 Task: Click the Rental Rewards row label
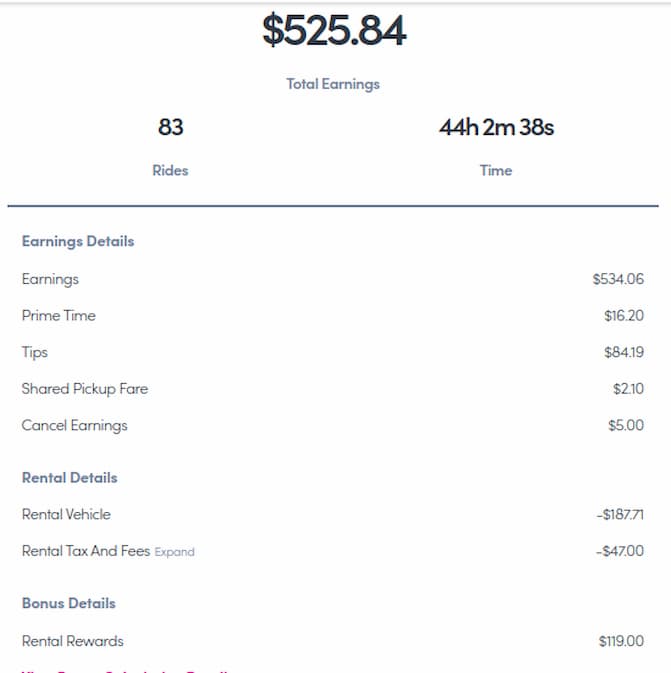(x=73, y=641)
